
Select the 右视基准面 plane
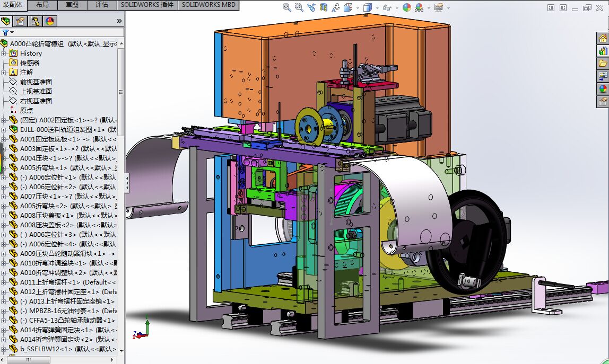click(x=36, y=101)
